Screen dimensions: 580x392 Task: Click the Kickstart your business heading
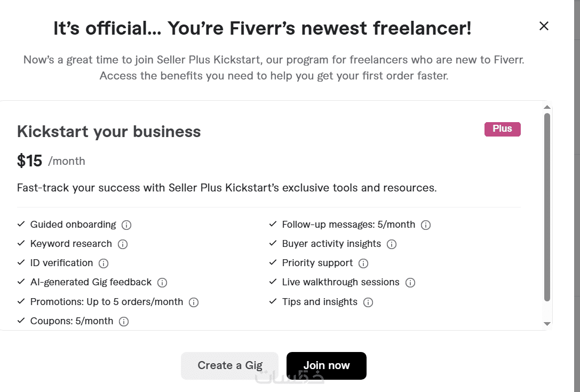click(x=109, y=132)
